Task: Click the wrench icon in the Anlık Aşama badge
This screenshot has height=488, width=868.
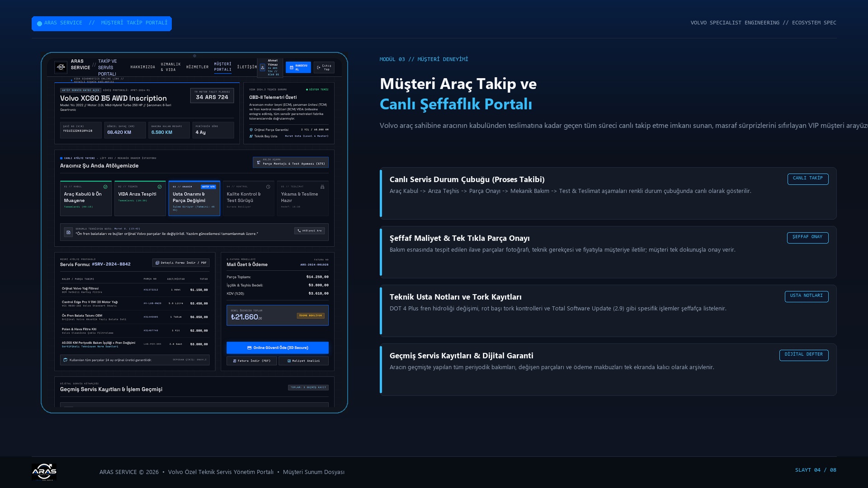Action: click(x=259, y=162)
